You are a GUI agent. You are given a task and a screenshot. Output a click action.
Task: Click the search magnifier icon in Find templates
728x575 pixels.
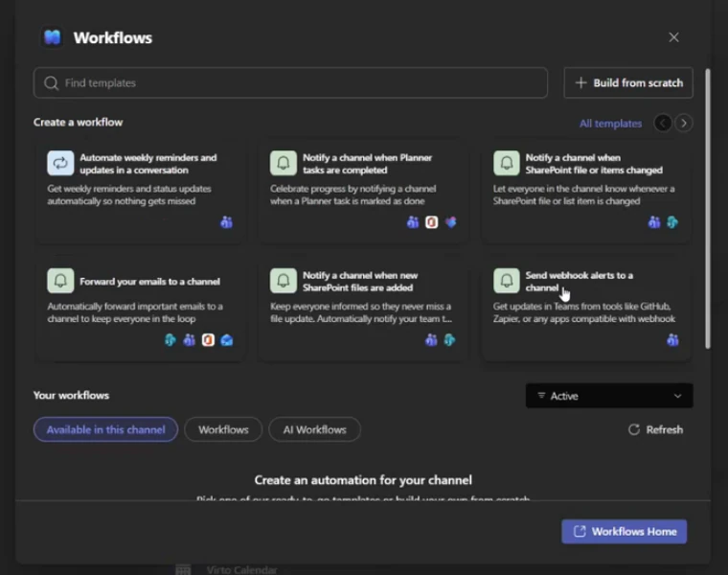point(51,83)
